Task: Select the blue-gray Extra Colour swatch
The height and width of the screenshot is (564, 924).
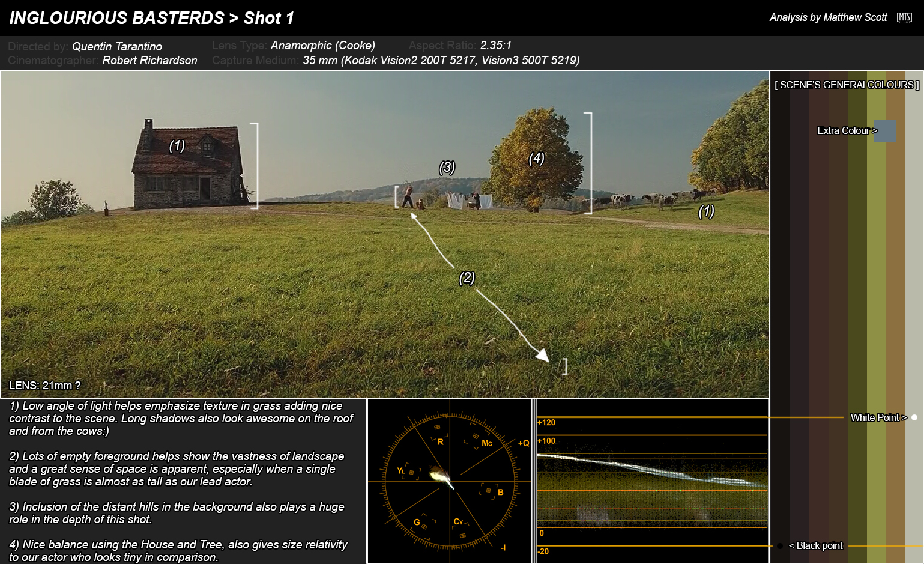Action: [x=884, y=130]
